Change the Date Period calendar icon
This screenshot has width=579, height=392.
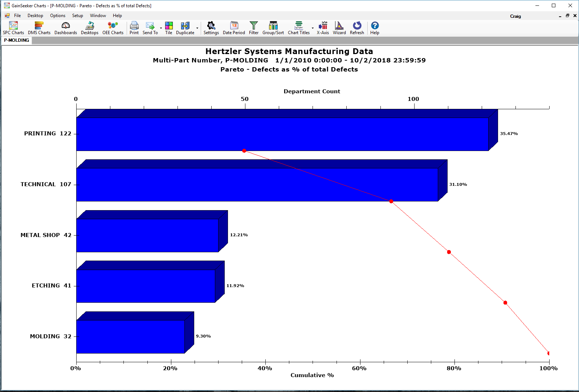234,28
